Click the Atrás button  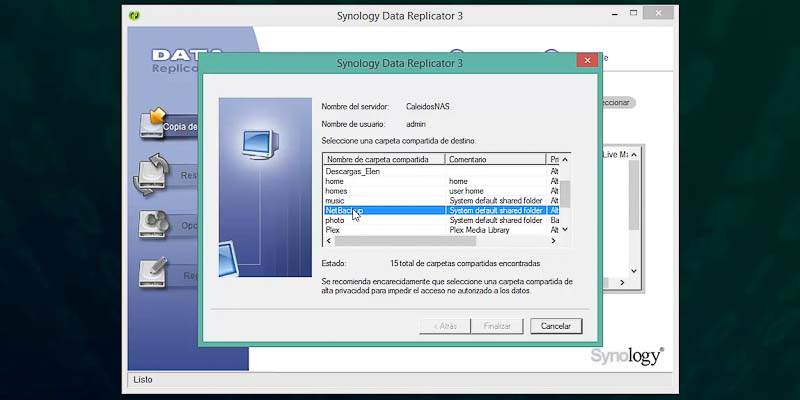pos(444,326)
